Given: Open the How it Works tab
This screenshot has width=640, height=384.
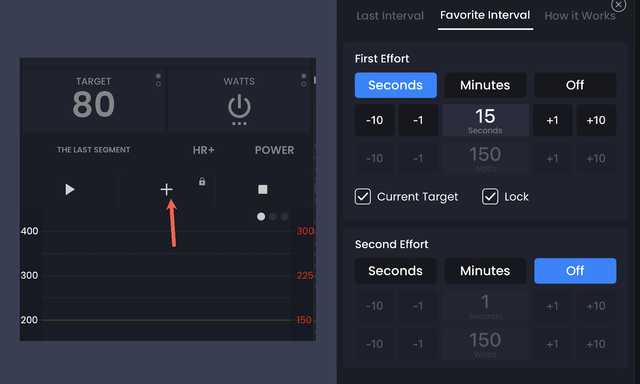Looking at the screenshot, I should click(x=580, y=16).
